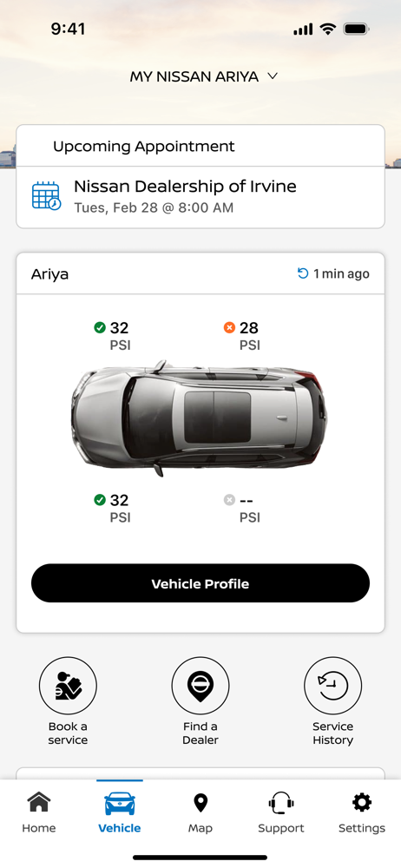Expand the MY NISSAN ARIYA vehicle selector
This screenshot has height=868, width=401.
point(203,77)
